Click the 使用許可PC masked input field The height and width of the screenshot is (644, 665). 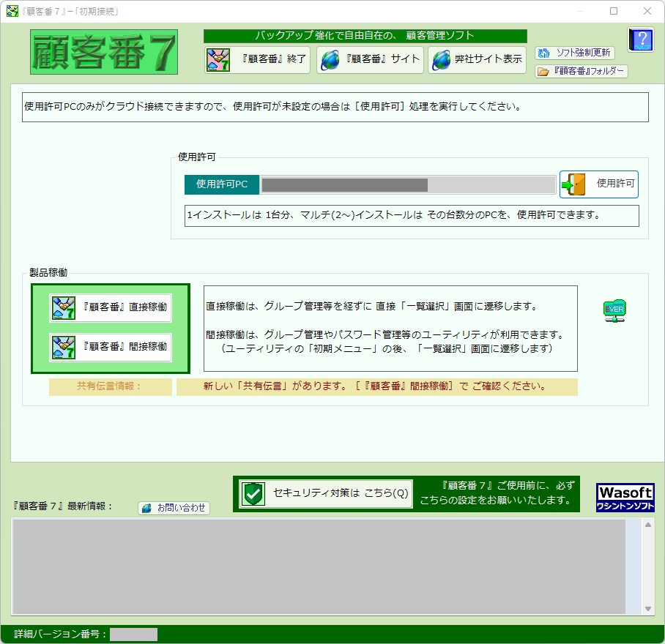[408, 184]
